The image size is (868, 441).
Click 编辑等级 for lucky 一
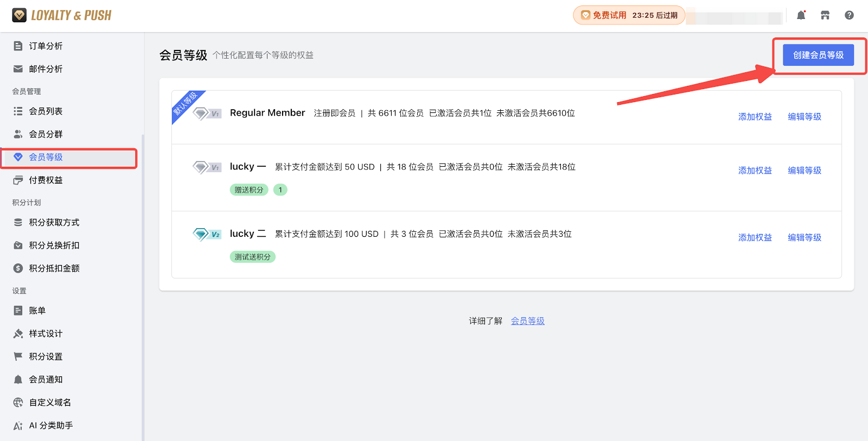coord(804,171)
